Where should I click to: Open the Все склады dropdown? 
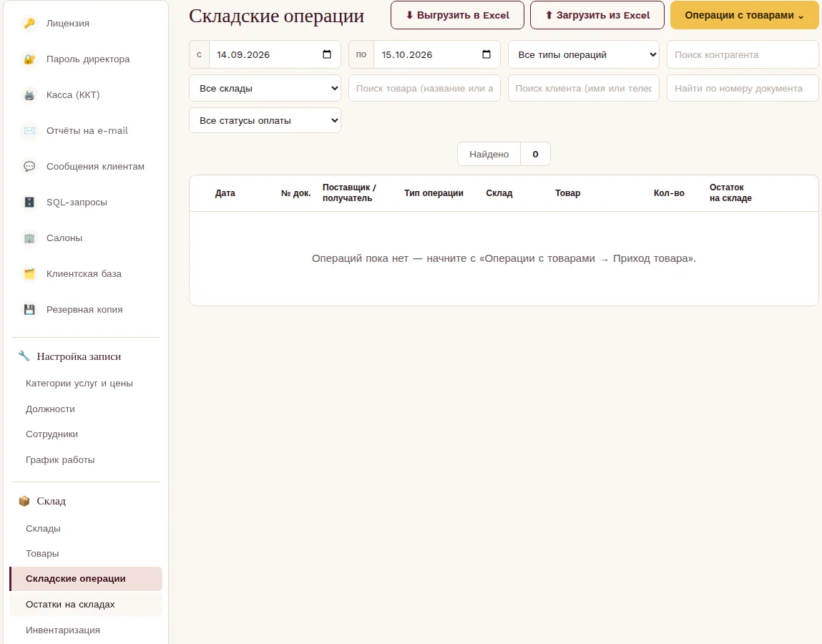point(265,88)
